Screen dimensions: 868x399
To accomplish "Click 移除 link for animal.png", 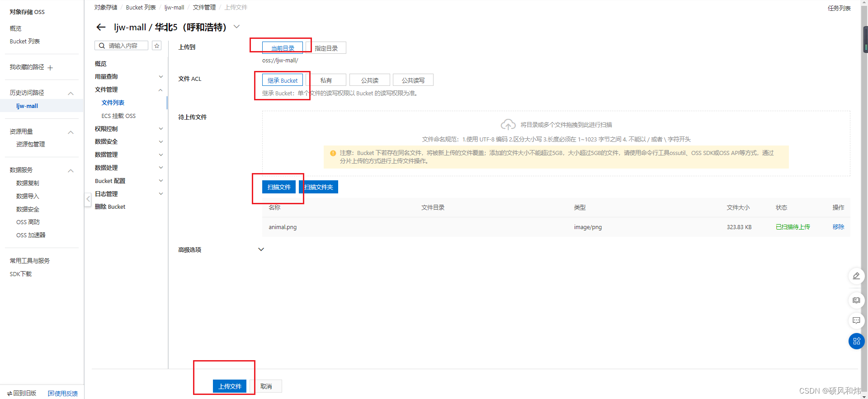I will point(838,227).
